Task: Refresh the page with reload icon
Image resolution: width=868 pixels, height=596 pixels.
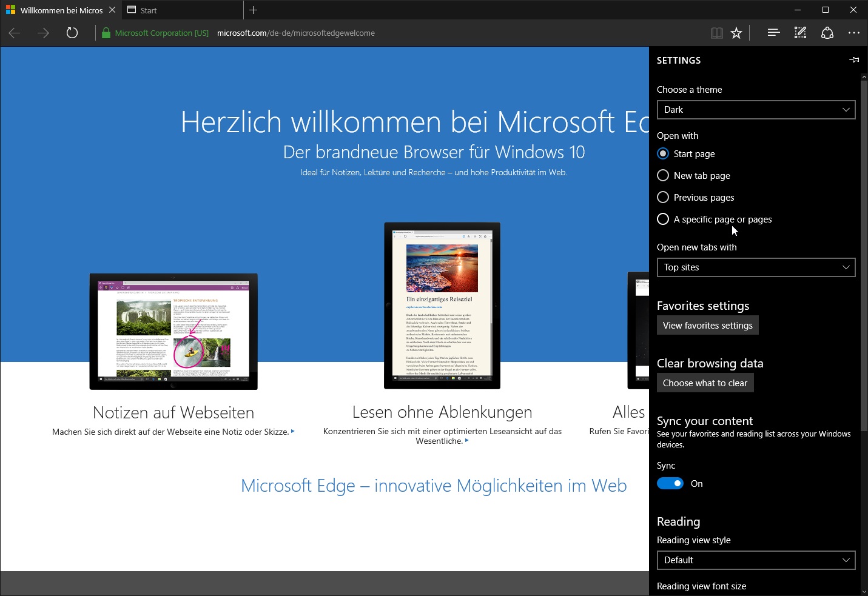Action: pos(72,33)
